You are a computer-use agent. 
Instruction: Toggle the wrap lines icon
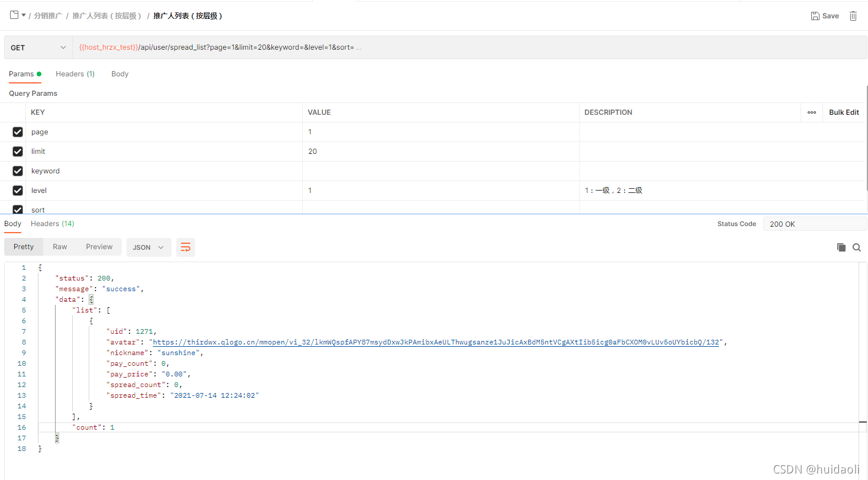[186, 247]
